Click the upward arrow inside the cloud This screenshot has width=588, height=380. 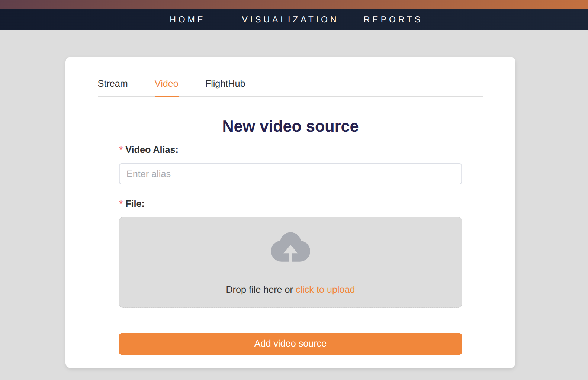290,253
